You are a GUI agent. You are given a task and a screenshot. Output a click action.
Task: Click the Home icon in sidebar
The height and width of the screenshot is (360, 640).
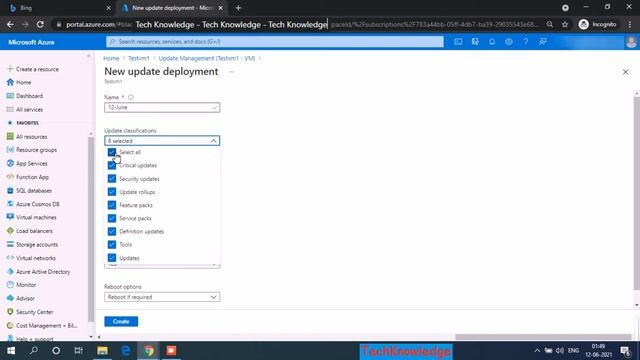click(x=10, y=82)
